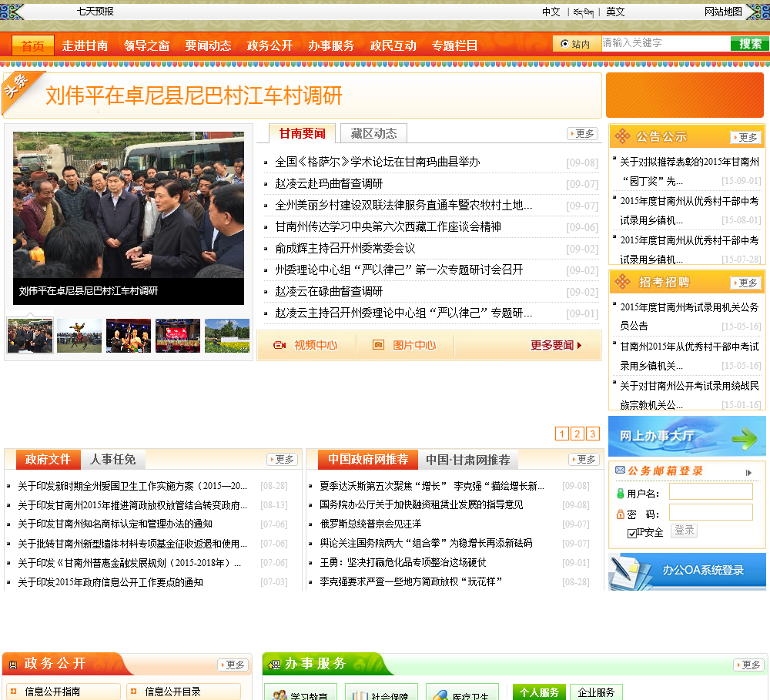Screen dimensions: 770x700
Task: Open news item 俞成辉主持召开州委常委会议
Action: [x=345, y=249]
